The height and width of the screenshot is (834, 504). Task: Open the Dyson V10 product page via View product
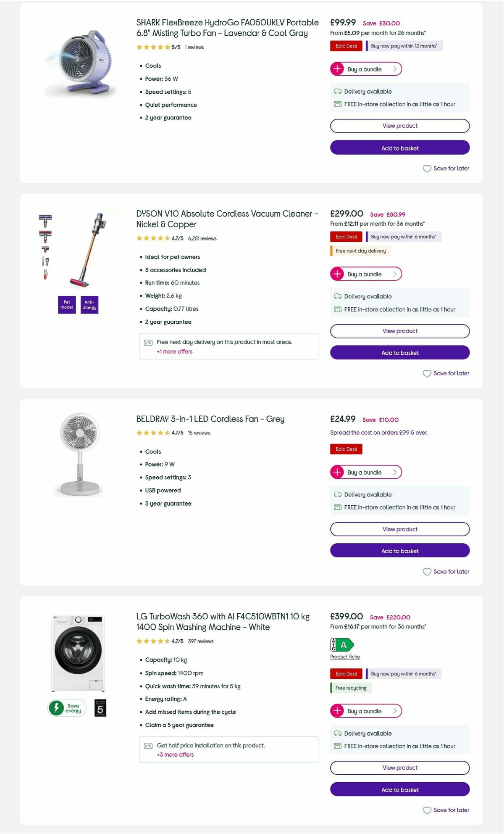click(399, 331)
